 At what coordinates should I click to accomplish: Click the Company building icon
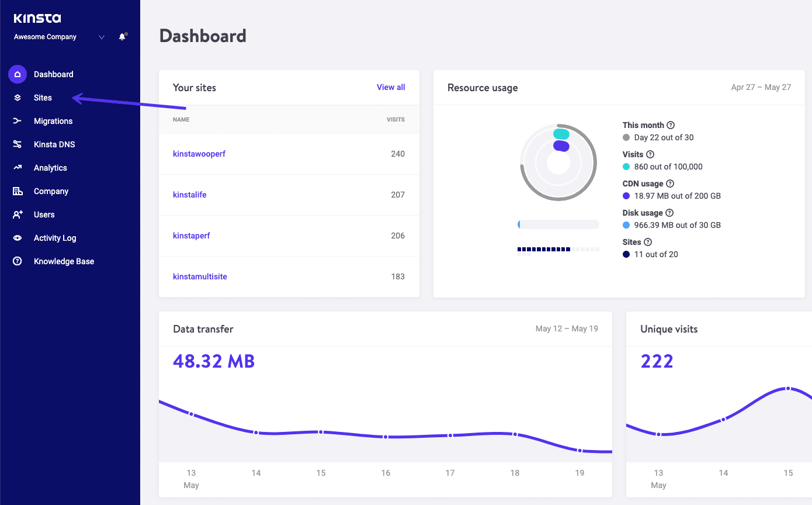(18, 191)
